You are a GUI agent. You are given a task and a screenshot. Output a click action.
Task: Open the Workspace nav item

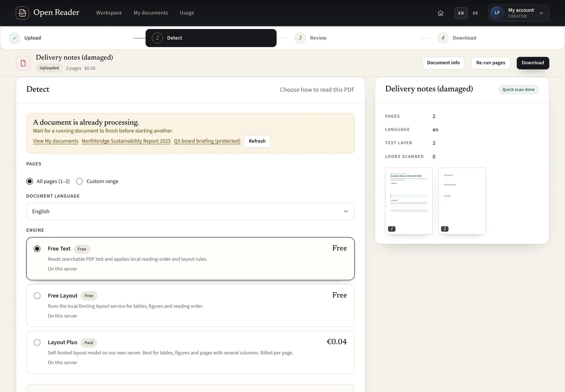pyautogui.click(x=109, y=13)
